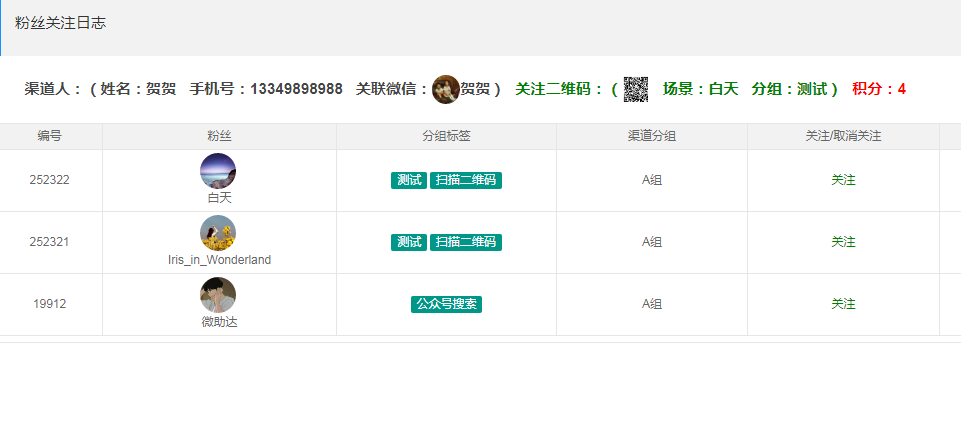Image resolution: width=961 pixels, height=442 pixels.
Task: Click 关注 status for fan 白天
Action: 843,180
